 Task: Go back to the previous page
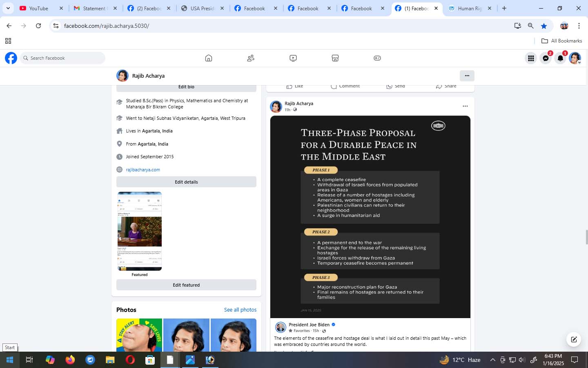pyautogui.click(x=9, y=26)
